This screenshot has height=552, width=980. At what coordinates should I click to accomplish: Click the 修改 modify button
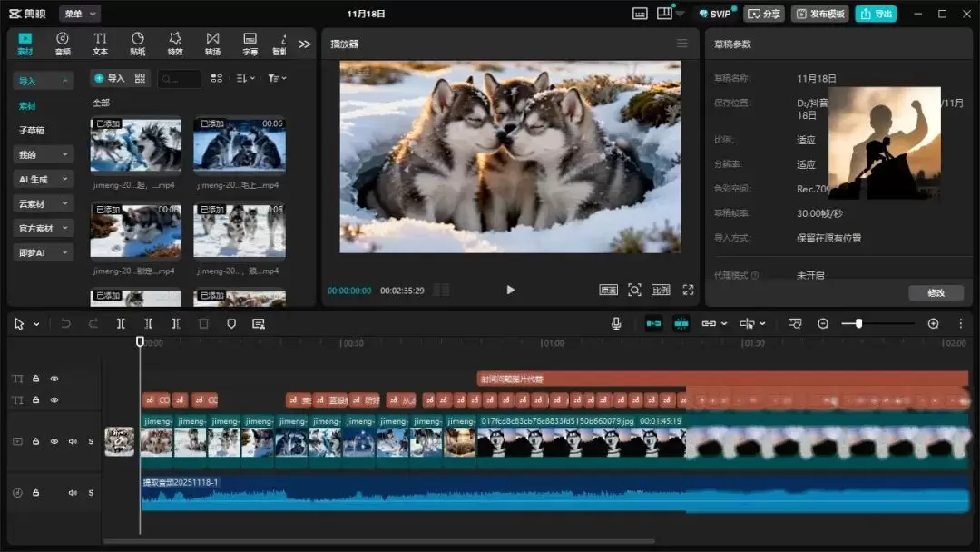[936, 292]
